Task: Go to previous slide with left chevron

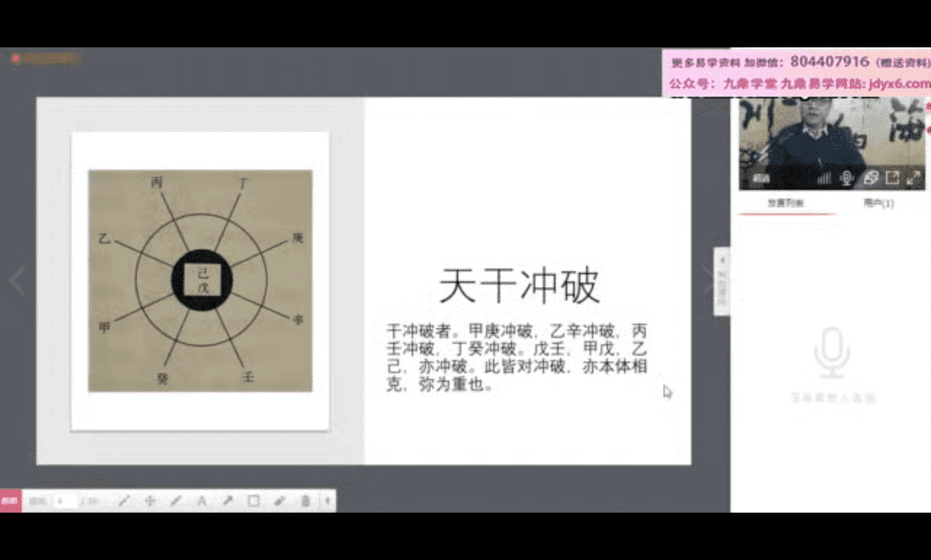Action: (16, 280)
